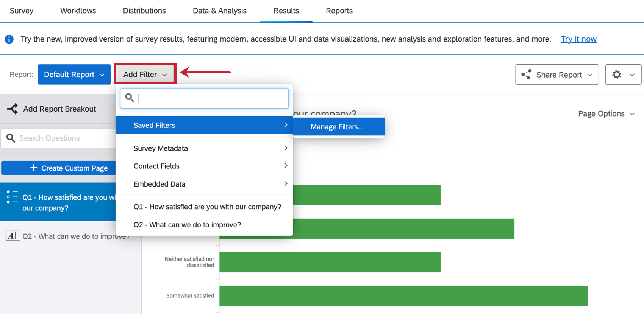The image size is (644, 314).
Task: Expand the Page Options menu
Action: pyautogui.click(x=606, y=114)
